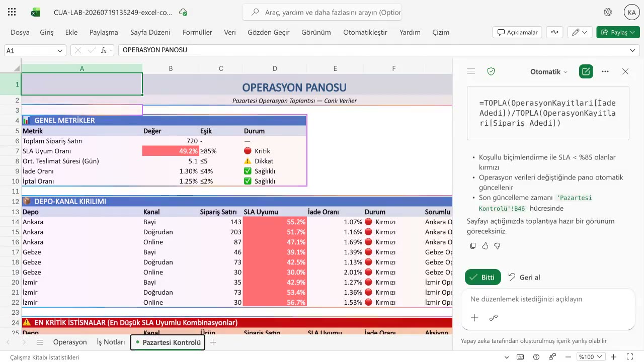Image resolution: width=644 pixels, height=362 pixels.
Task: Open the Otomatikleştir ribbon tab
Action: [365, 32]
